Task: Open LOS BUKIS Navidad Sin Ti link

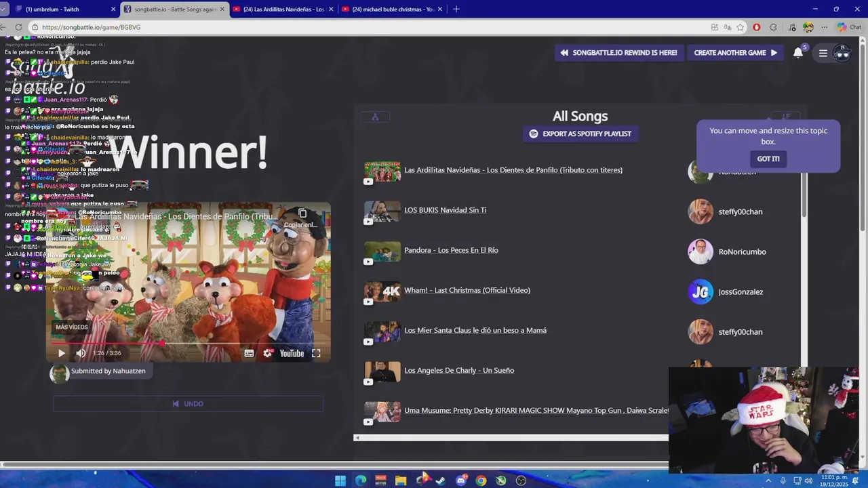Action: pos(445,210)
